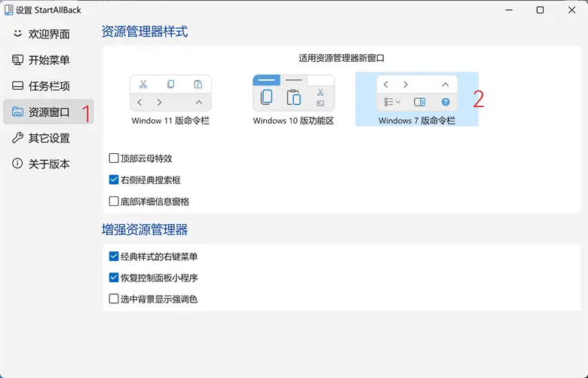Click the monitor icon beside 开始菜单

click(17, 60)
